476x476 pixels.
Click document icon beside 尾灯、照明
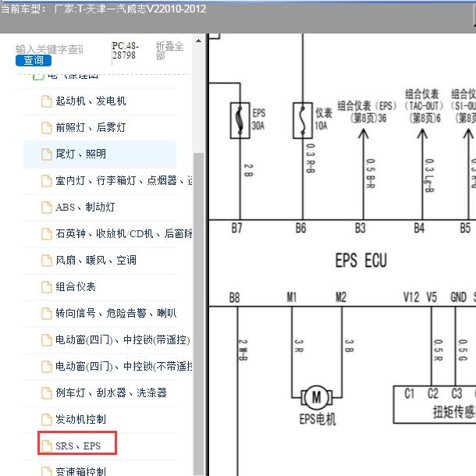[47, 155]
